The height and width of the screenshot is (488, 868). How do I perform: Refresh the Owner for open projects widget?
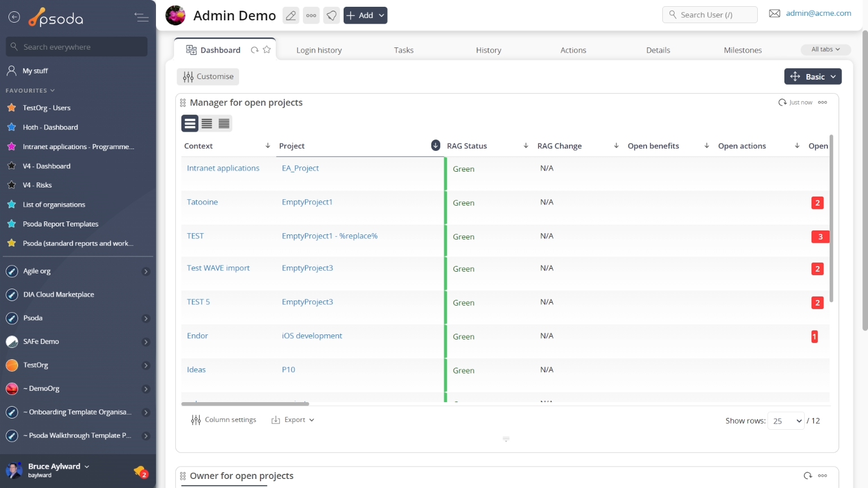808,476
